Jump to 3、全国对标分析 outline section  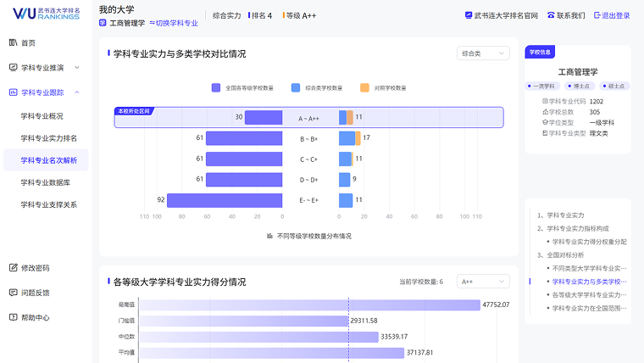point(561,255)
